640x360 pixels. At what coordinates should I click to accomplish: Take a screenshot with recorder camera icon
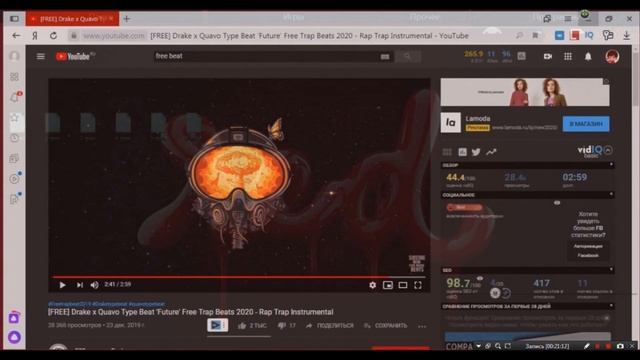(620, 346)
